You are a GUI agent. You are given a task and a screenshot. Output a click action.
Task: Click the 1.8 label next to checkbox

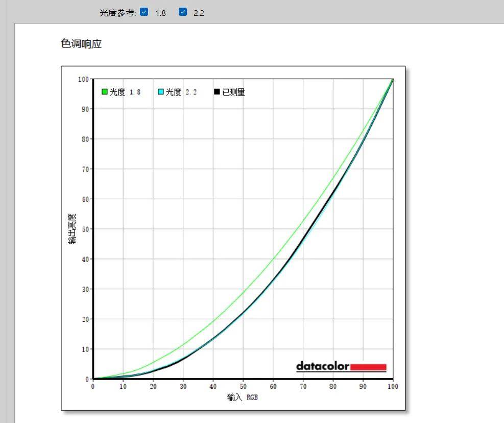pyautogui.click(x=161, y=13)
